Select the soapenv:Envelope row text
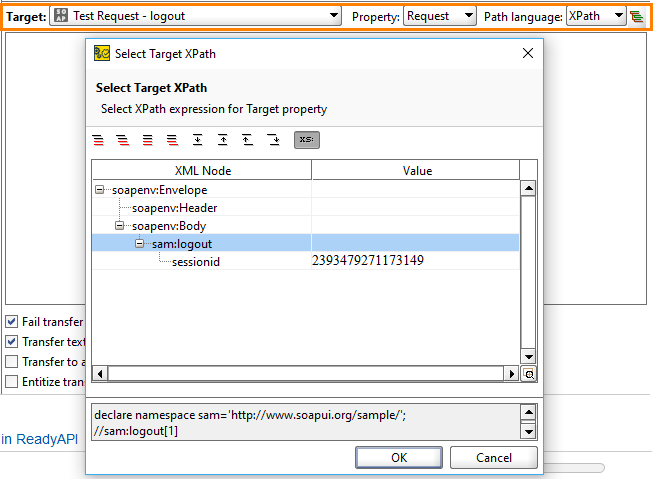Viewport: 653px width, 479px height. click(x=160, y=190)
